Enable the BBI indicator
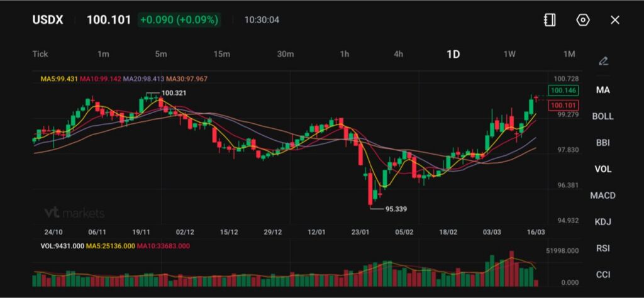The width and height of the screenshot is (644, 298). coord(602,143)
